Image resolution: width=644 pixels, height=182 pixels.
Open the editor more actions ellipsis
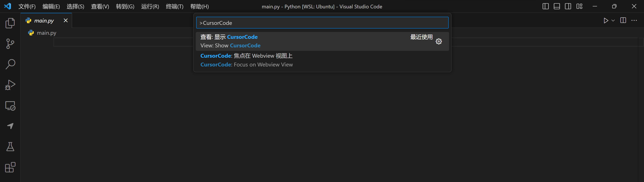[634, 20]
